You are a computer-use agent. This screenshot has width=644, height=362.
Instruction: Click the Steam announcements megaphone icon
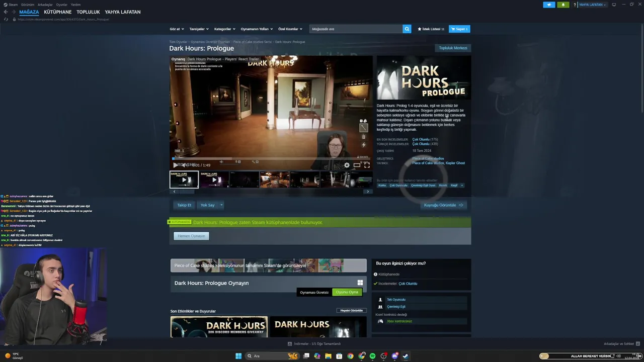point(549,5)
